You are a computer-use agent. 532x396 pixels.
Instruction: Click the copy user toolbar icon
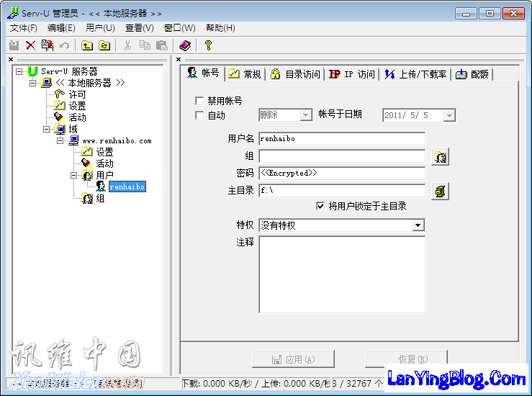[x=48, y=45]
